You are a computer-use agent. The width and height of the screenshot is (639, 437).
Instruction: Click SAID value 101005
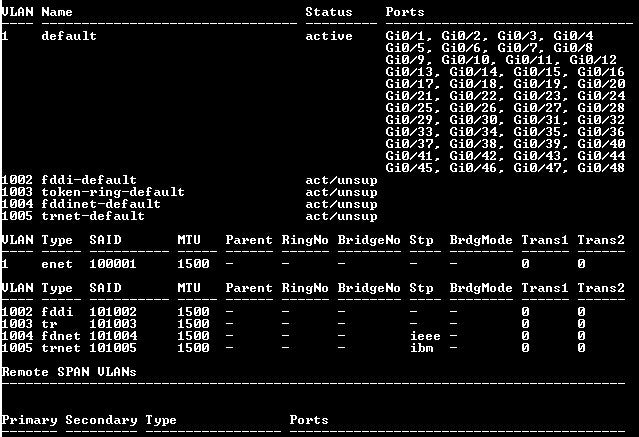[x=113, y=348]
